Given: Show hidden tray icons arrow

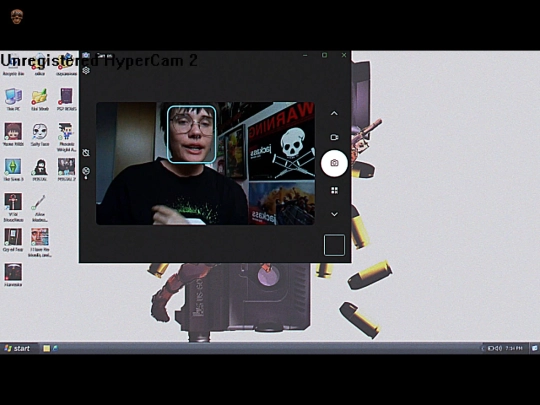Looking at the screenshot, I should pos(483,349).
